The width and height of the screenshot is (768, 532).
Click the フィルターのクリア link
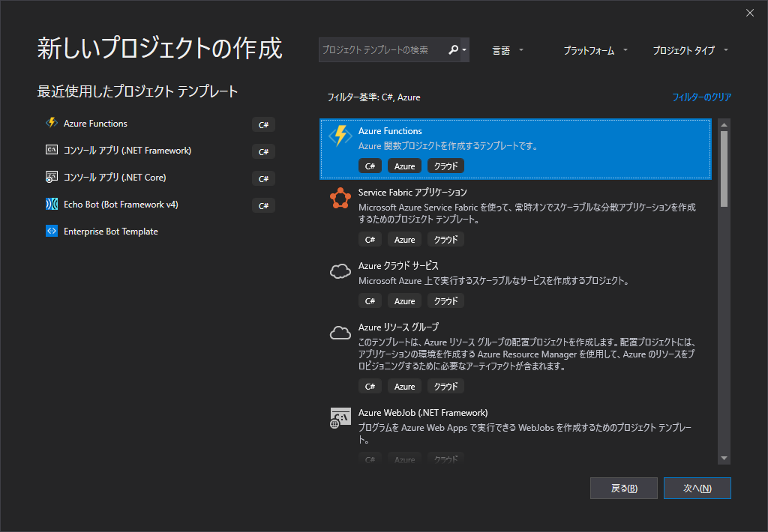(701, 97)
